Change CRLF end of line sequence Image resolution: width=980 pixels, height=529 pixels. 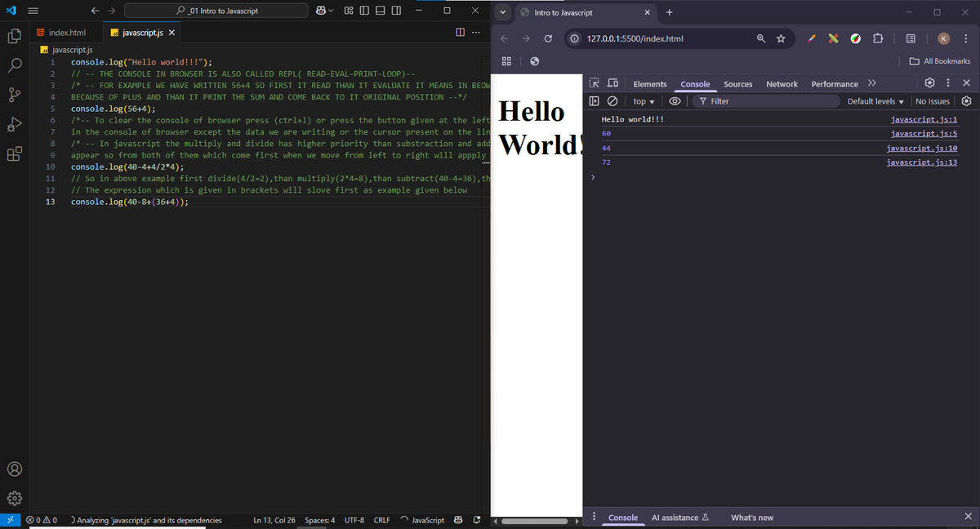(x=381, y=520)
